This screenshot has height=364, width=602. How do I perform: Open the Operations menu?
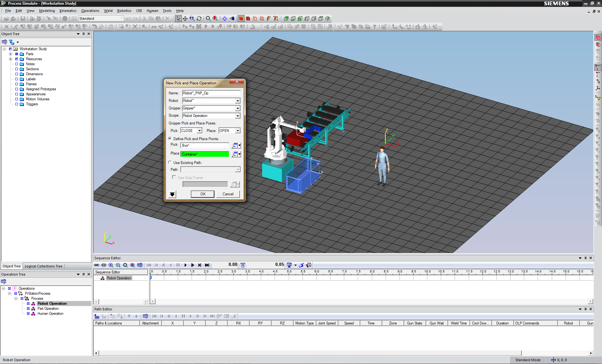(90, 11)
